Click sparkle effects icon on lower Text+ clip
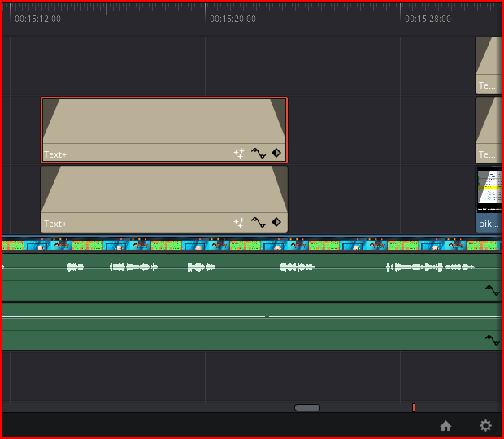Screen dimensions: 504x439 (239, 222)
